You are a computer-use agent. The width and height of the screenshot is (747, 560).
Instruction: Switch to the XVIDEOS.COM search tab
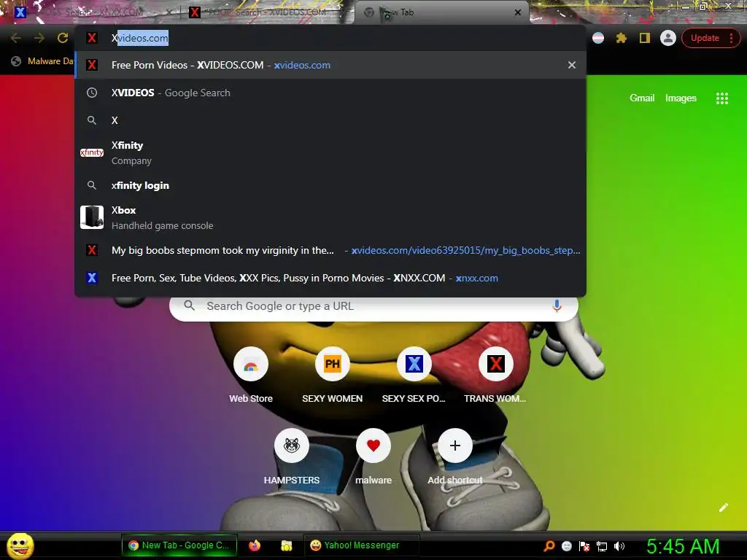tap(267, 12)
